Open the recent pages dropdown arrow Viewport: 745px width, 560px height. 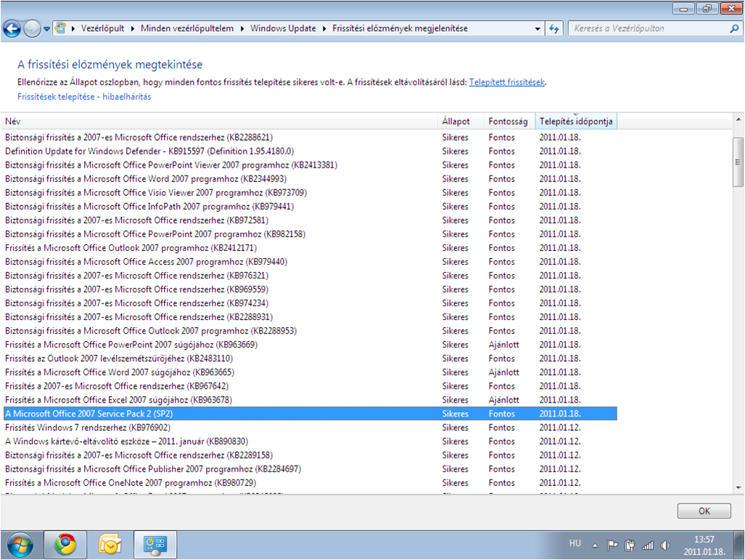(46, 29)
